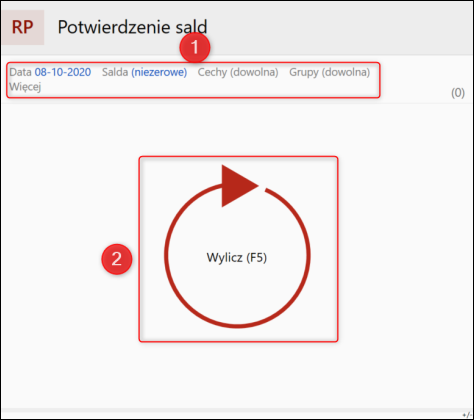
Task: Expand the Więcej filter options
Action: (25, 87)
